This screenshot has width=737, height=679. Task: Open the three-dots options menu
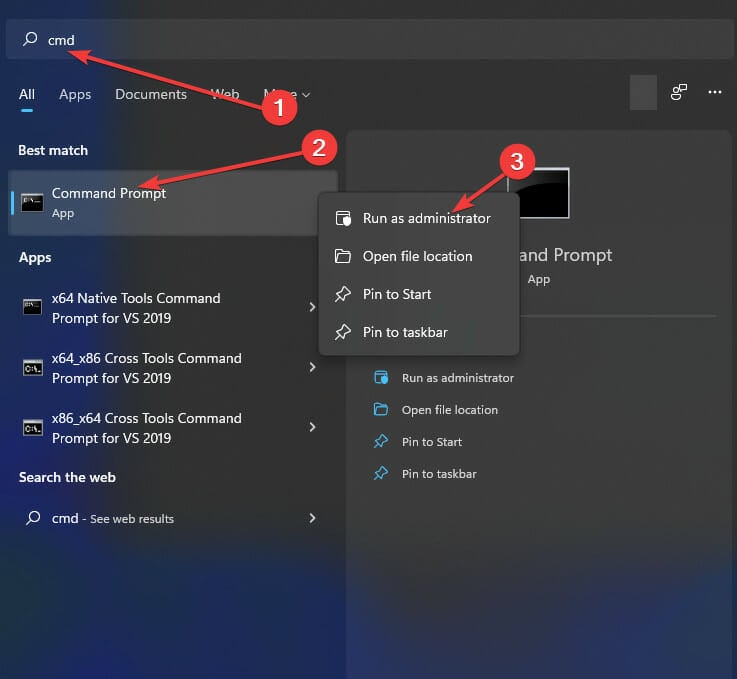714,92
